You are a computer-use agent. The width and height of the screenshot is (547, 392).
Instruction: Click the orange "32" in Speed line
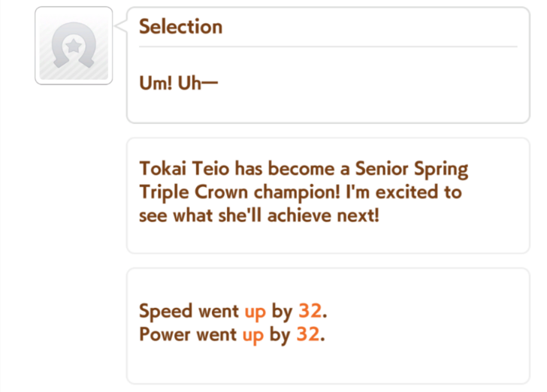(310, 311)
